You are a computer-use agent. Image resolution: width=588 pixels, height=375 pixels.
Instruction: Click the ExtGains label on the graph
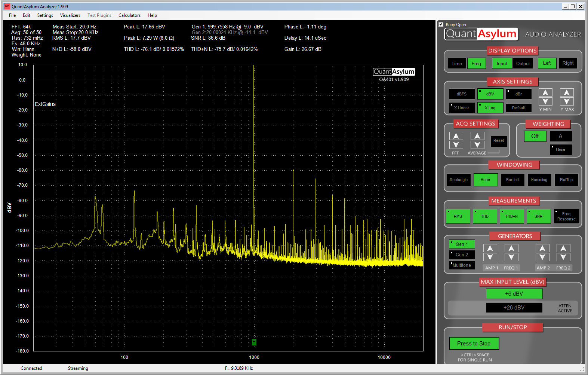[x=45, y=104]
